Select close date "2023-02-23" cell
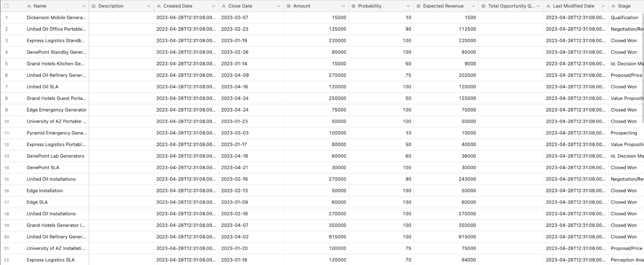 click(251, 29)
